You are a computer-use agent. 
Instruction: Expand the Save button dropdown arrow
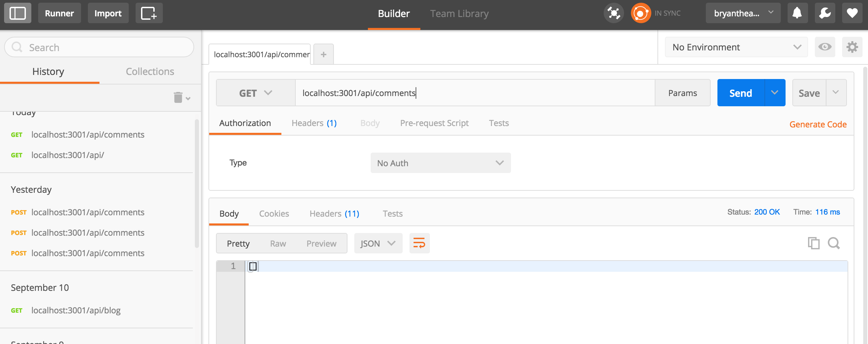tap(836, 93)
